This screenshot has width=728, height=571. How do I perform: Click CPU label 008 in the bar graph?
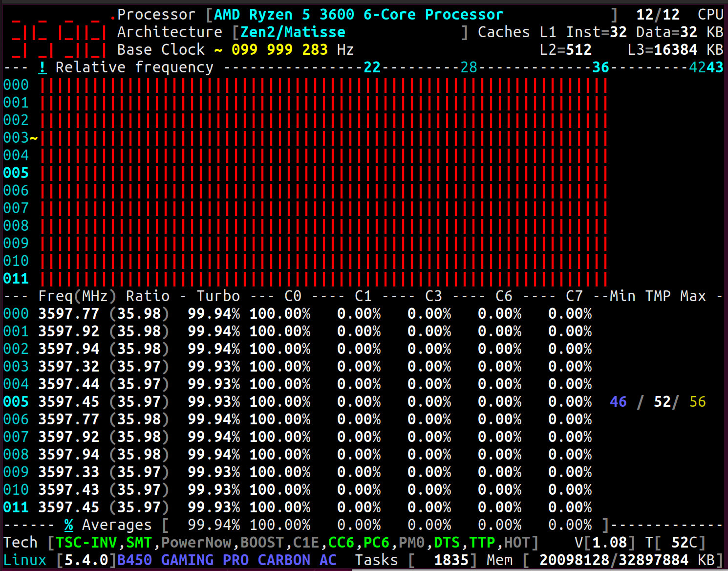16,226
